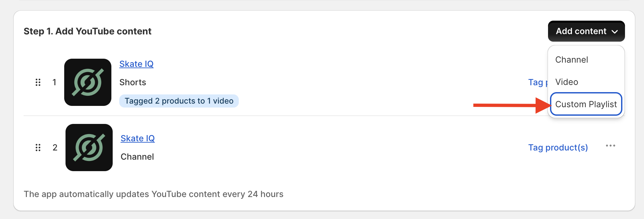Pick Custom Playlist from the dropdown menu
The image size is (644, 219).
586,104
